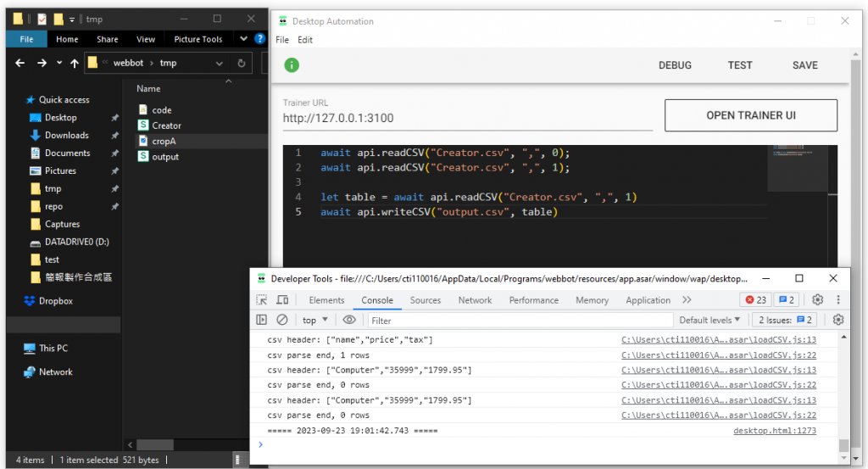Open the Share ribbon tab in Explorer

click(x=107, y=39)
